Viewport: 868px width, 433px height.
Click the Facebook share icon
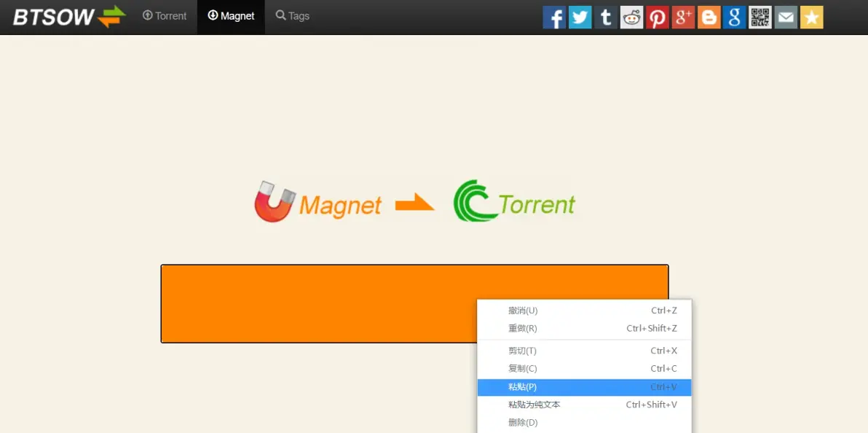554,17
